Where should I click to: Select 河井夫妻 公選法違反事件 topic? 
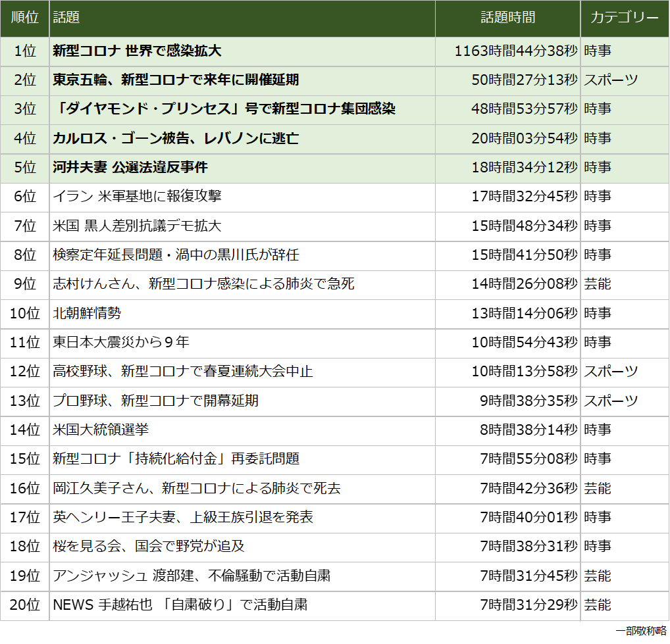[x=130, y=168]
